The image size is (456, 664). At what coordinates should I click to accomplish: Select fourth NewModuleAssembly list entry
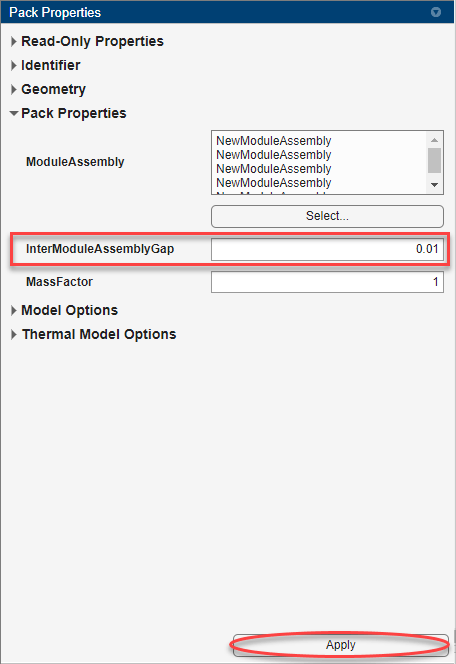click(274, 183)
